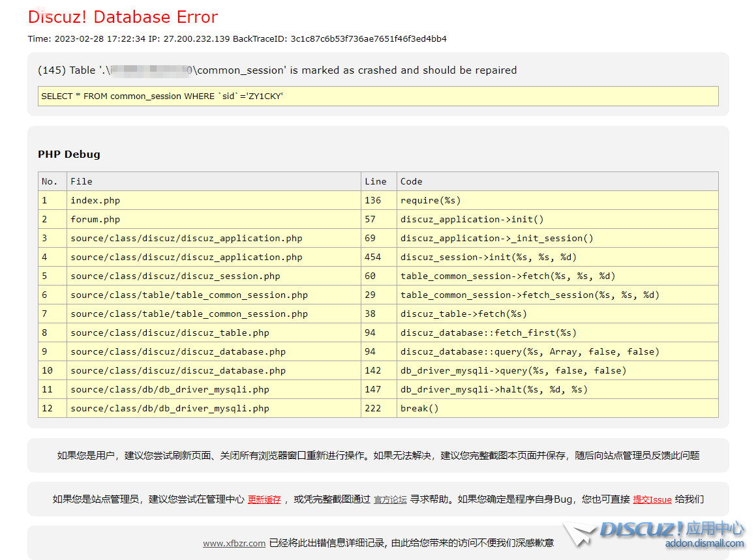Image resolution: width=756 pixels, height=560 pixels.
Task: Open the 官方论坛 link
Action: (x=390, y=499)
